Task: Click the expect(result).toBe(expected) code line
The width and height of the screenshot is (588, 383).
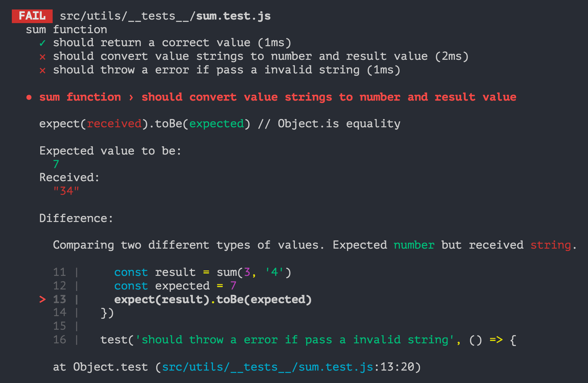Action: (x=213, y=300)
